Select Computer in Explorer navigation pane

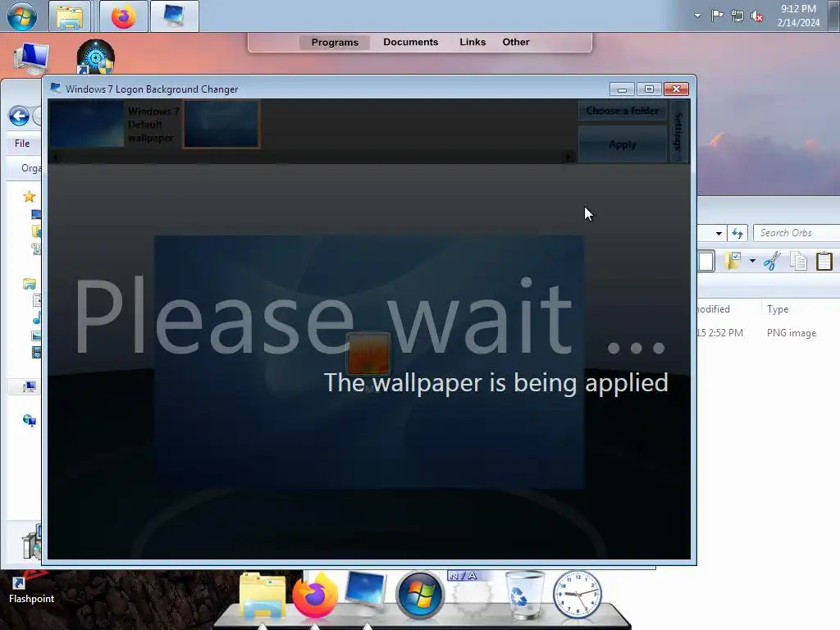29,387
